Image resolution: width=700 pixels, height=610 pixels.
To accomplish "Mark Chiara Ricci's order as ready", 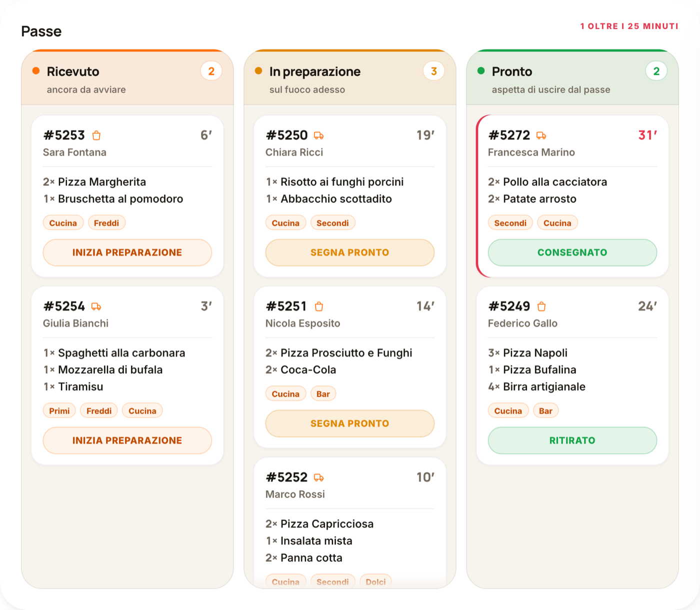I will click(x=350, y=253).
